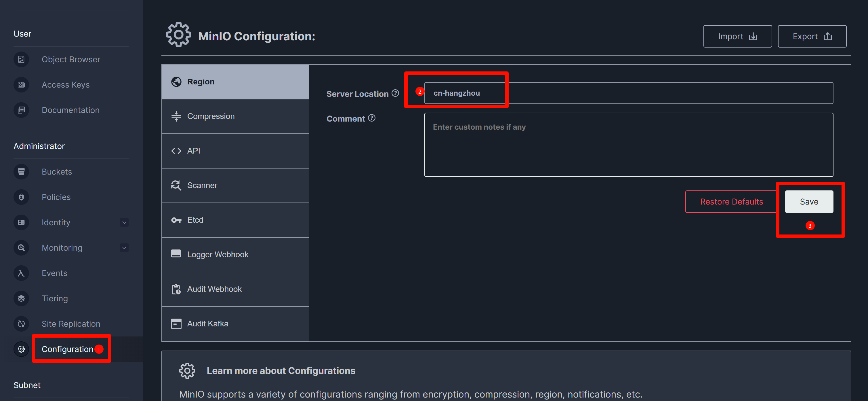Expand the Monitoring menu chevron
The image size is (868, 401).
tap(124, 248)
